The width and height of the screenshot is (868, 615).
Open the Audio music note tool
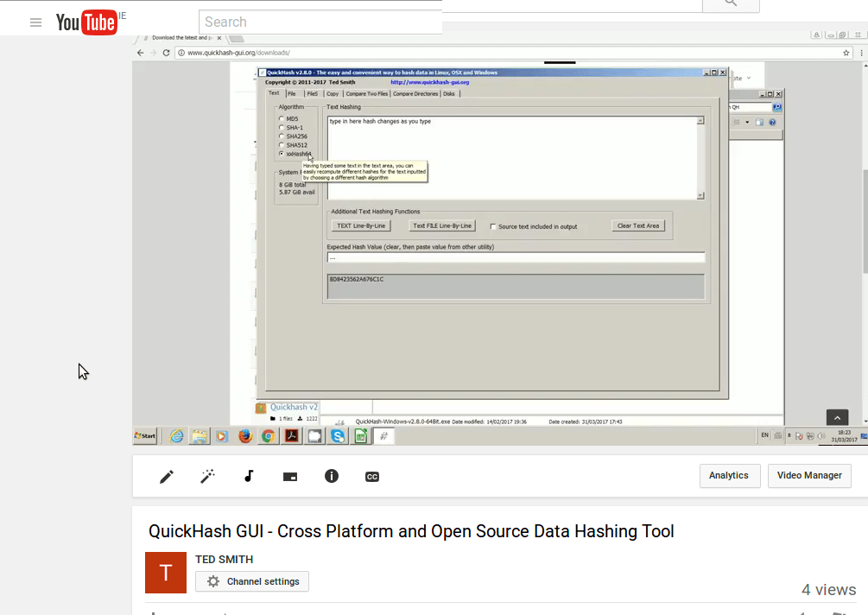[249, 475]
